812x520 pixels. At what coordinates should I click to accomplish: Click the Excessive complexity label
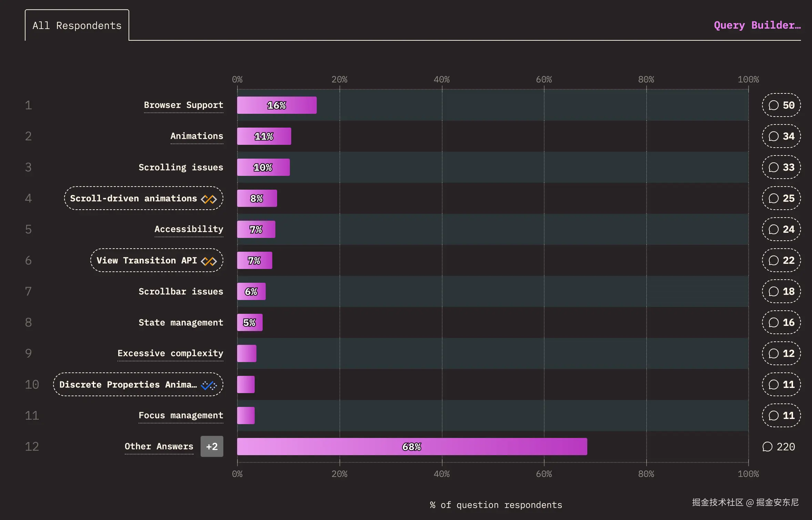click(x=170, y=353)
